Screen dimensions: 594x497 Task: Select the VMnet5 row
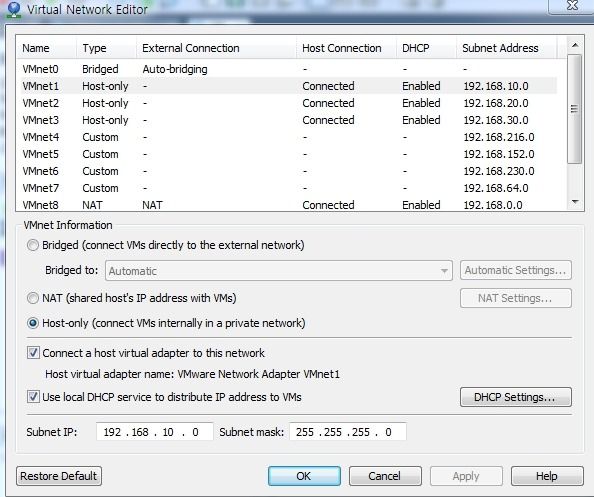[289, 154]
